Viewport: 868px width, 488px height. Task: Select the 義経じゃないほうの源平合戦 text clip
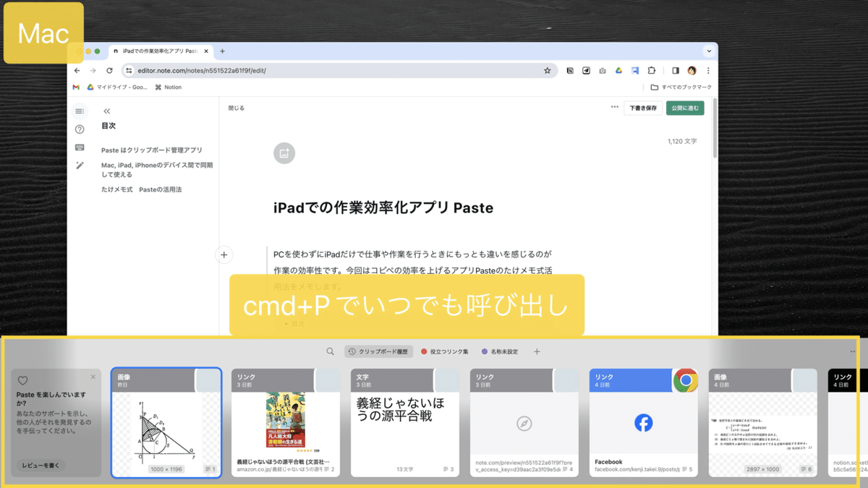pyautogui.click(x=405, y=423)
